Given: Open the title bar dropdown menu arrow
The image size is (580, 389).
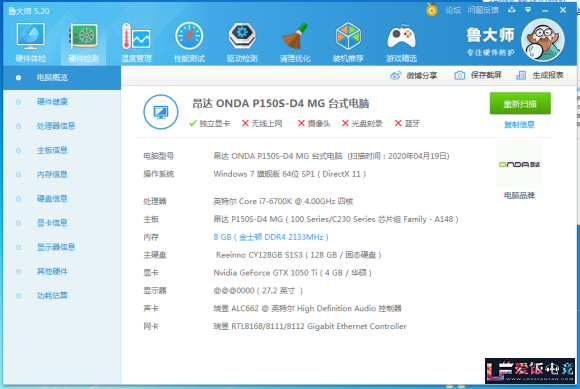Looking at the screenshot, I should (x=528, y=10).
